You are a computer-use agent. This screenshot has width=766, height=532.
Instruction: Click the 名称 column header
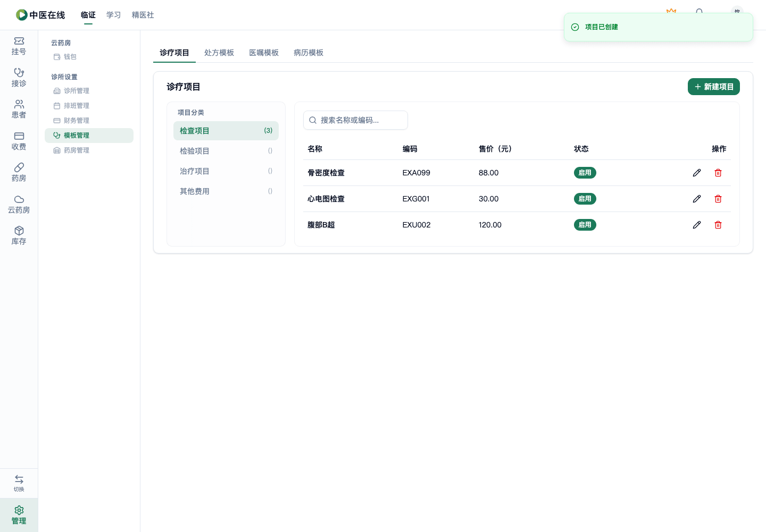click(315, 149)
